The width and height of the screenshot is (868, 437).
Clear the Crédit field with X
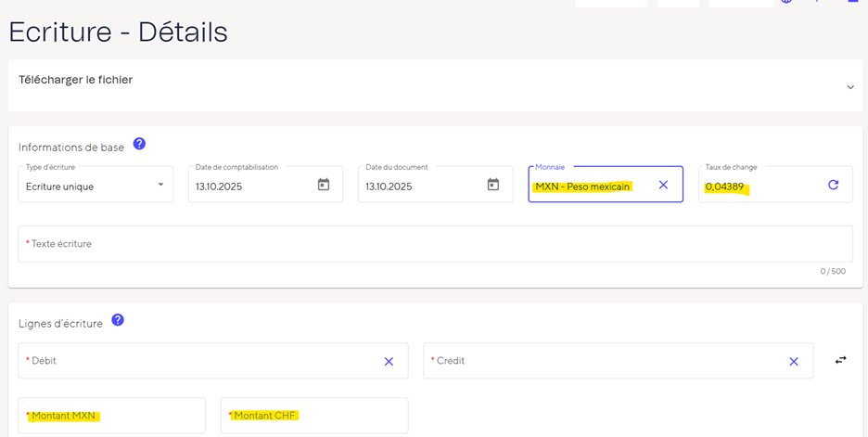(793, 361)
